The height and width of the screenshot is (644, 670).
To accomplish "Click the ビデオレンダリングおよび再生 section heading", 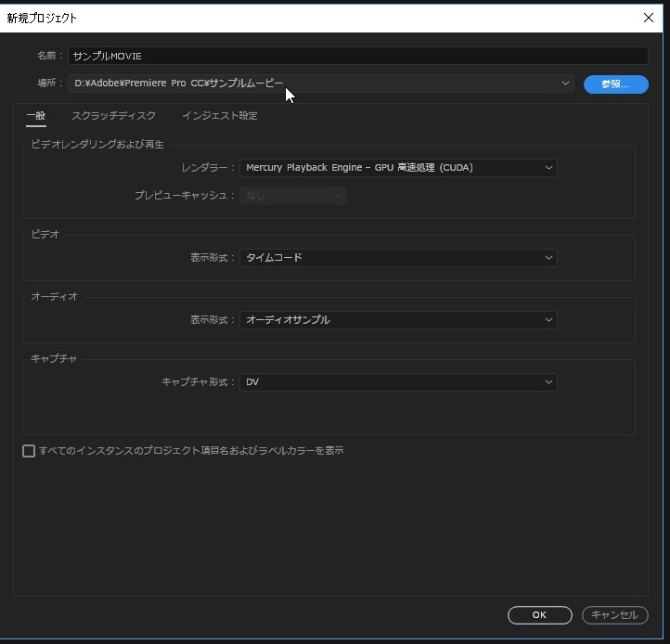I will click(x=97, y=145).
